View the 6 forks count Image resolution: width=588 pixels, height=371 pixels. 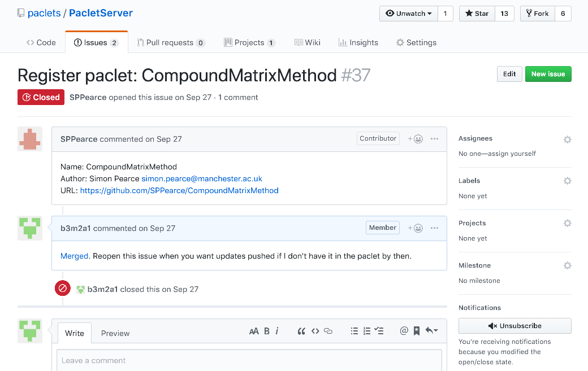[x=563, y=14]
